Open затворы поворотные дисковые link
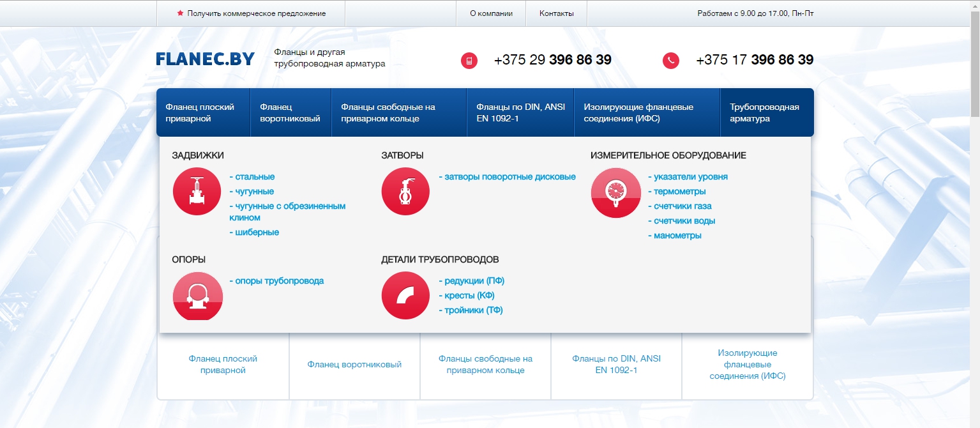 click(507, 177)
